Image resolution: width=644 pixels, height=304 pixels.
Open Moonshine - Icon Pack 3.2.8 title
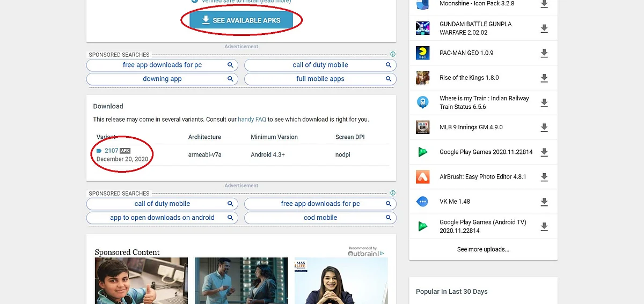click(477, 3)
